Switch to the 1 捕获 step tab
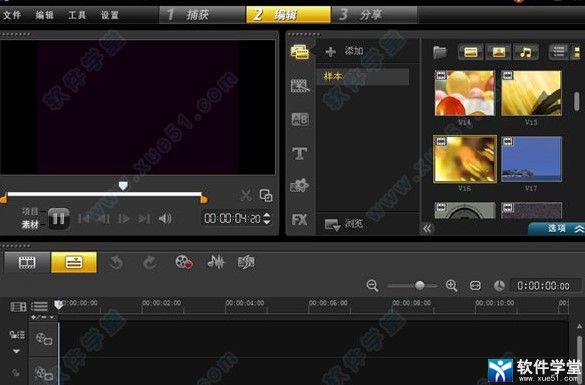Screen dimensions: 585x385 pos(202,15)
